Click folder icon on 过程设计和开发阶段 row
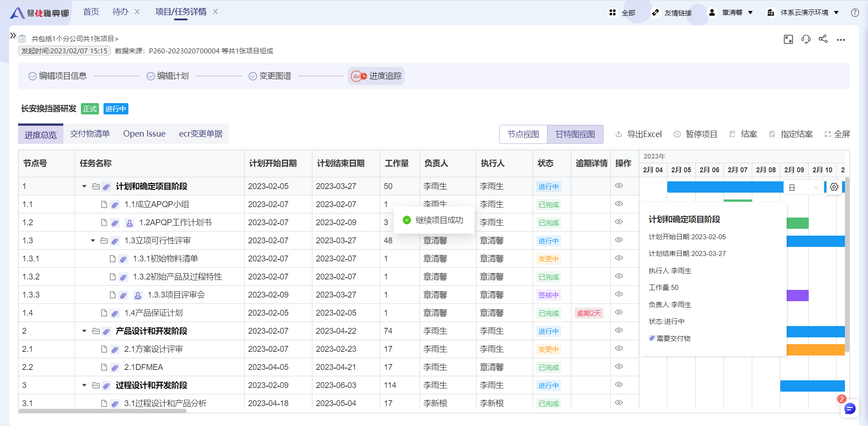868x426 pixels. pos(96,385)
